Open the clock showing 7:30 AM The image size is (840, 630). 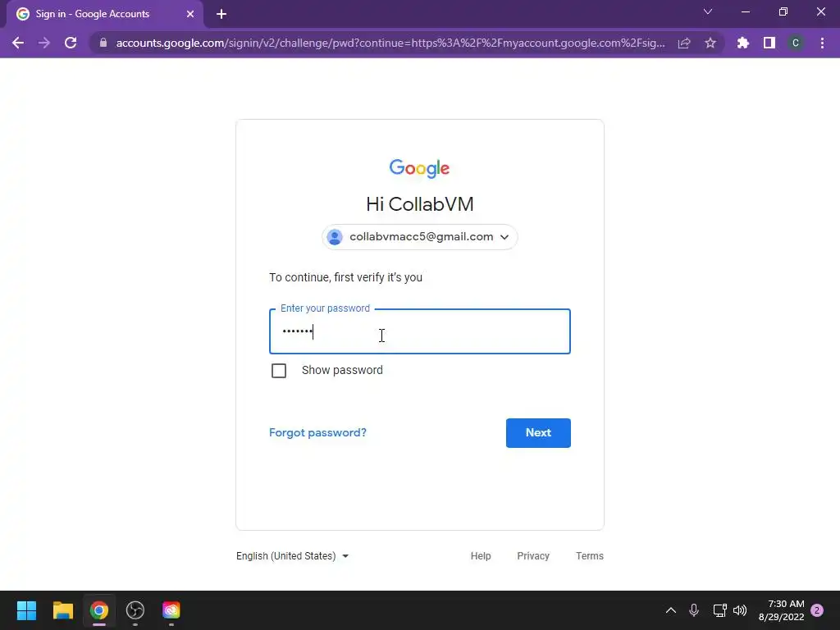[x=781, y=610]
